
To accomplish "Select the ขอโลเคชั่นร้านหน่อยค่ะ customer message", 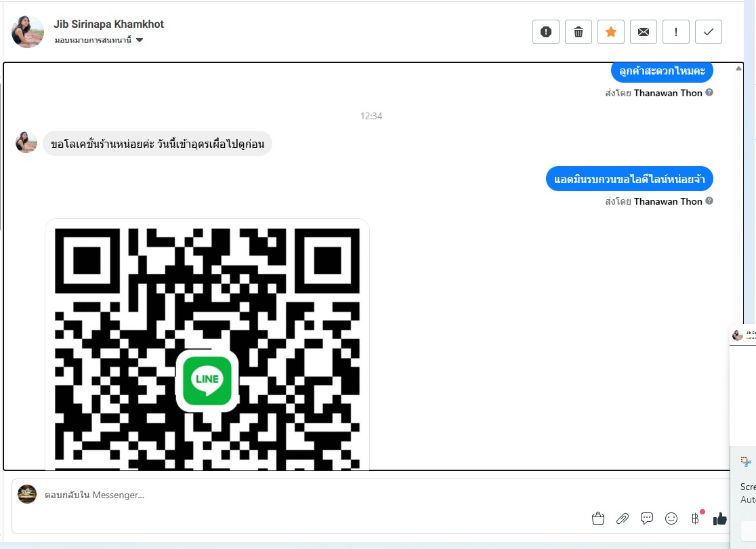I will [158, 144].
